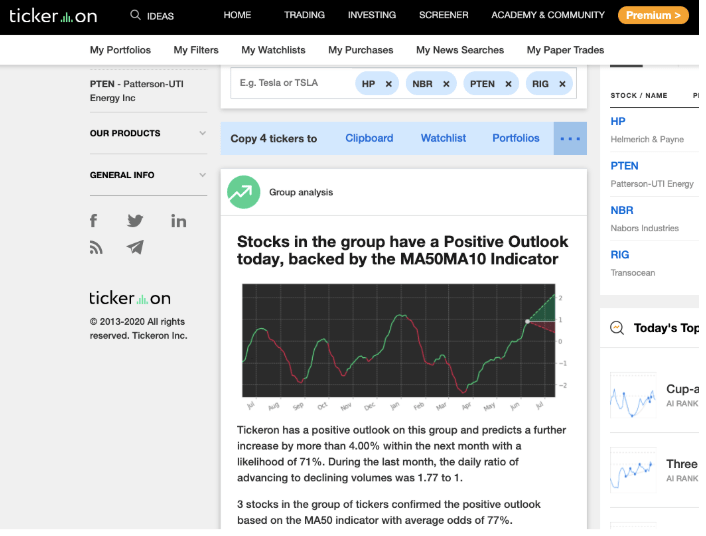
Task: Remove the RIG ticker chip
Action: tap(562, 84)
